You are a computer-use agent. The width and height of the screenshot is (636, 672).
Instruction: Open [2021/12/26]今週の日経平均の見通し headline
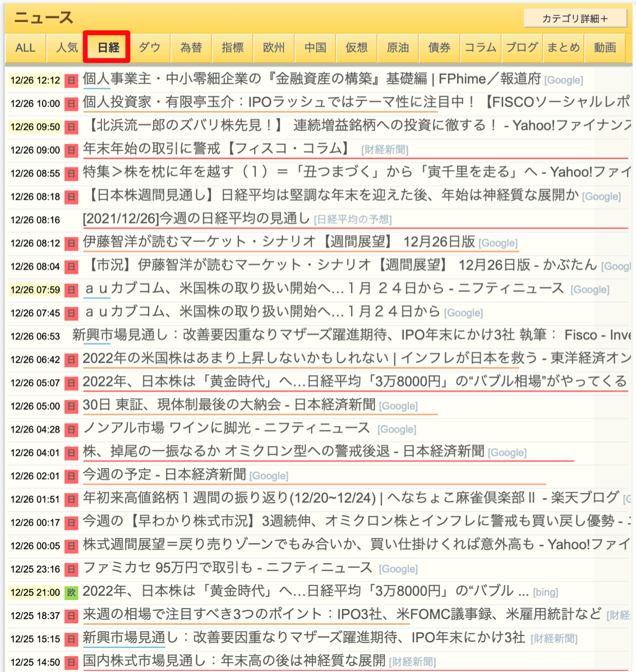pyautogui.click(x=196, y=219)
